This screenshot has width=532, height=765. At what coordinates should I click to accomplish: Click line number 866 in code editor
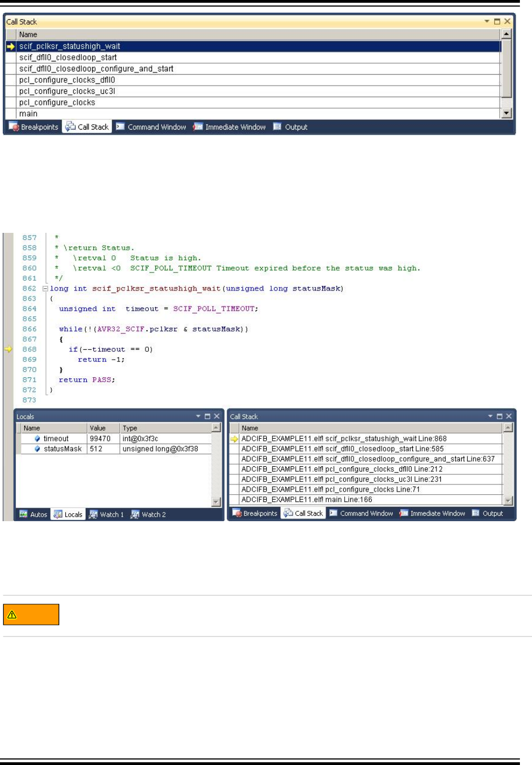tap(30, 329)
